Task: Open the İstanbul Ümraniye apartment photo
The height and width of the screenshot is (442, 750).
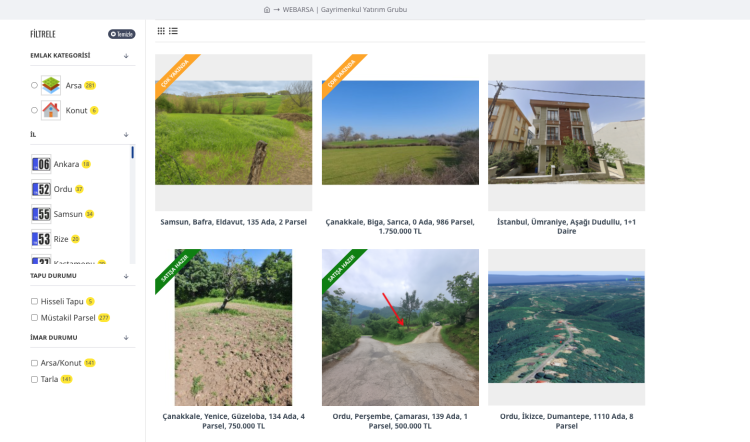Action: tap(566, 133)
